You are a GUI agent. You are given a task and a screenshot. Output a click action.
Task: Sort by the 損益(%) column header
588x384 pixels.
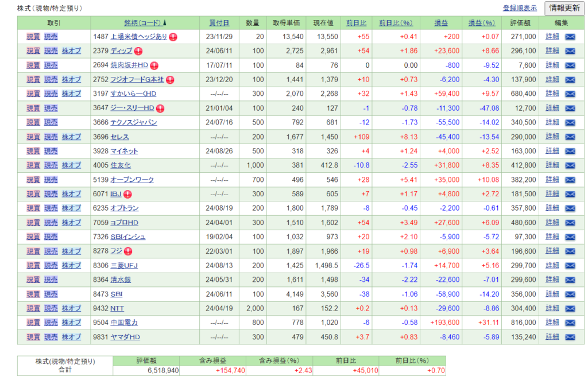(x=481, y=23)
